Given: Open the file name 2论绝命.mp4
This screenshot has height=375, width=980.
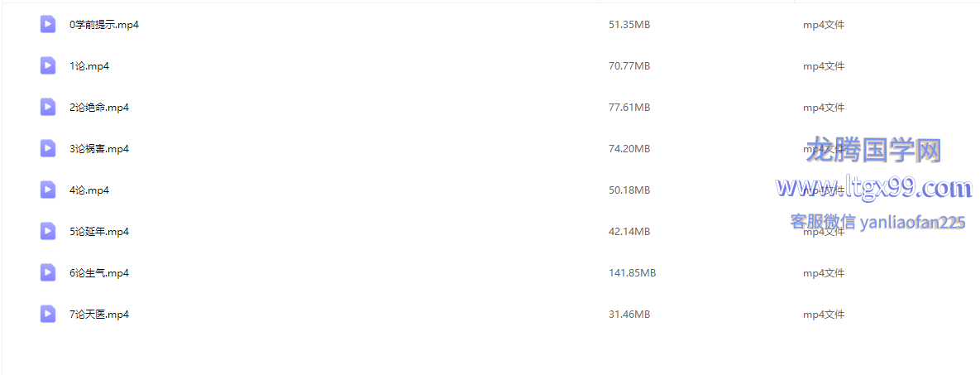Looking at the screenshot, I should click(99, 108).
